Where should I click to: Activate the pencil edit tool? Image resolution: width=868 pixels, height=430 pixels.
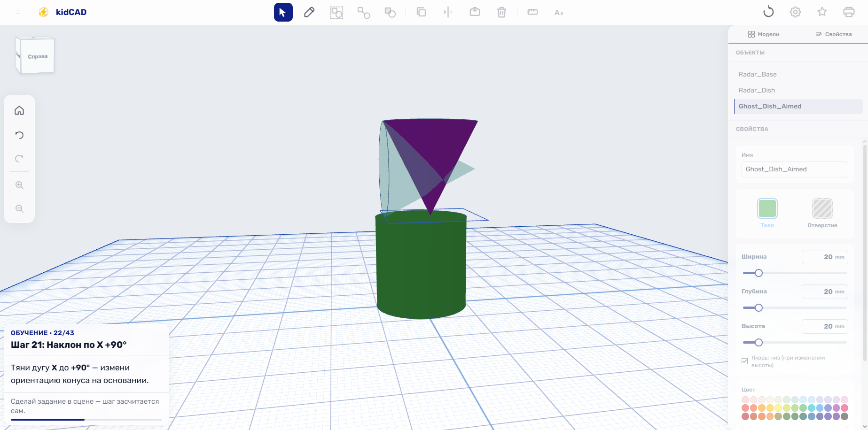309,12
